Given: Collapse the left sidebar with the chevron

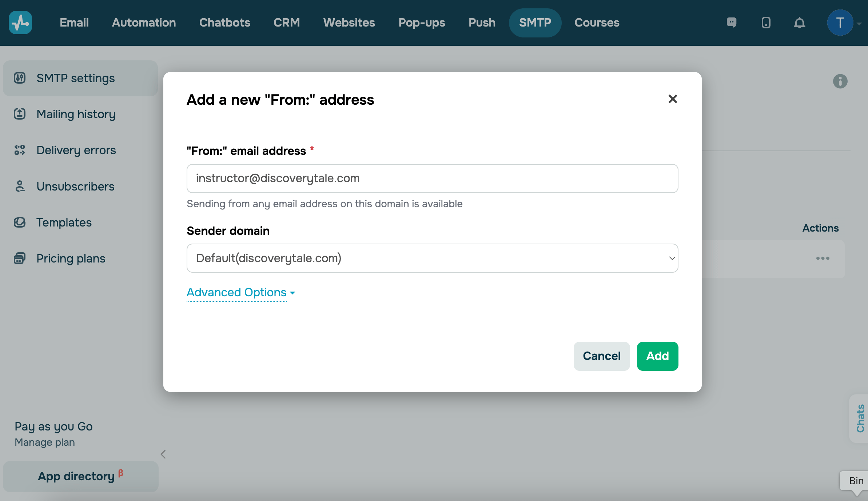Looking at the screenshot, I should tap(163, 454).
